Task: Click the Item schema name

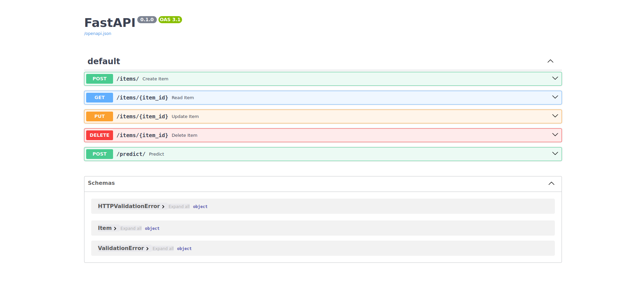Action: 105,228
